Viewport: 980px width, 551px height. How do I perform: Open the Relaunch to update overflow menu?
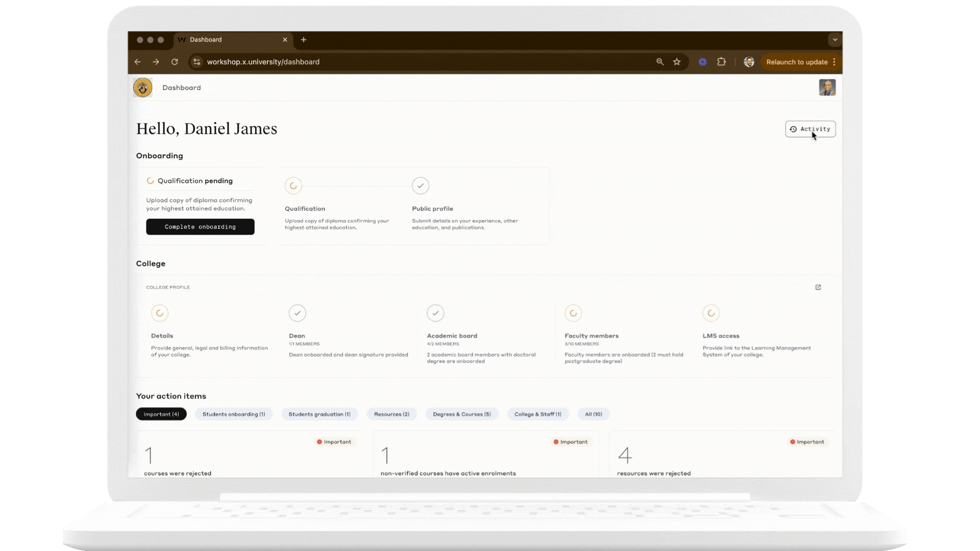click(834, 62)
